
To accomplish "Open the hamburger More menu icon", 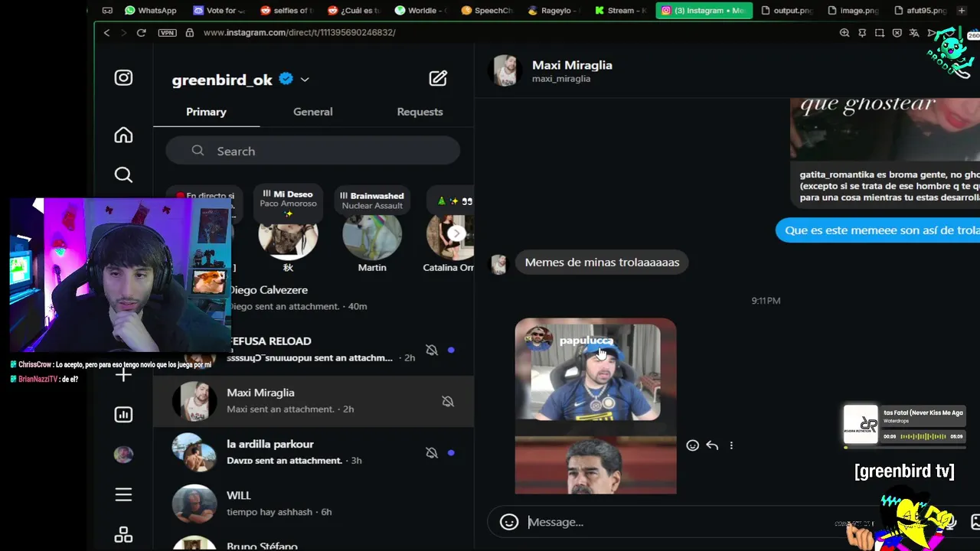I will click(x=123, y=495).
